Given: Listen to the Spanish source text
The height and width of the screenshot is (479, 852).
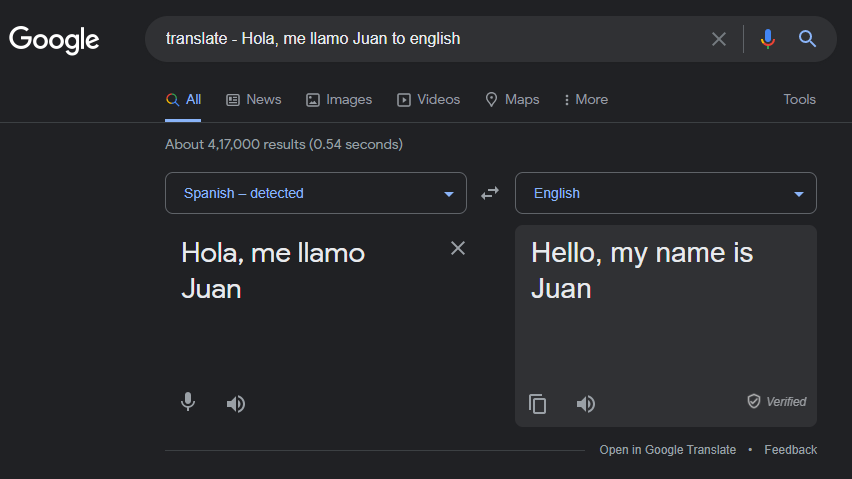Looking at the screenshot, I should point(236,404).
